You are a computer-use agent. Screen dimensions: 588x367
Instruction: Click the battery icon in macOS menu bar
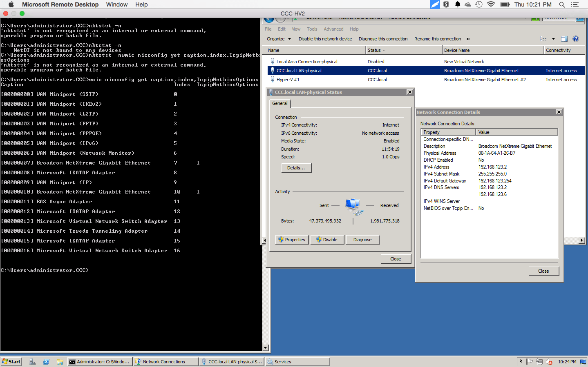point(505,4)
